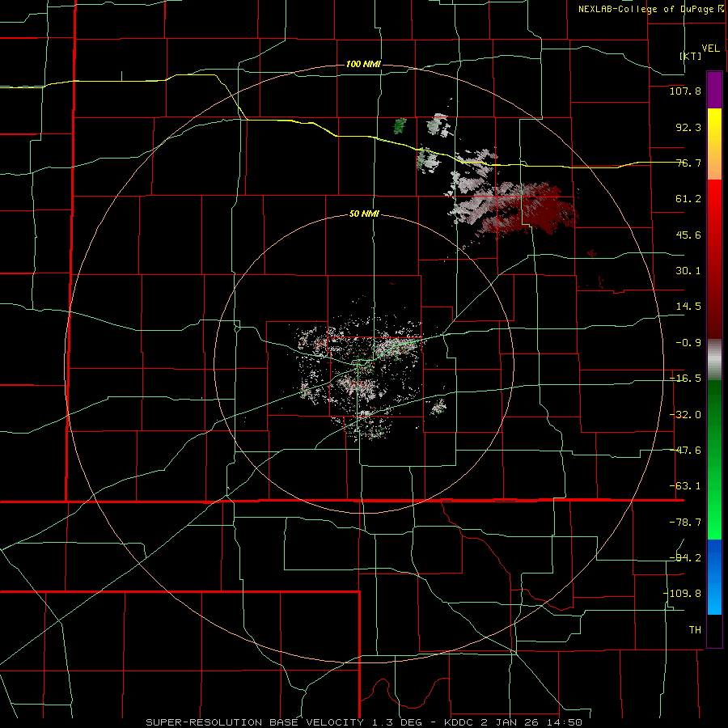Select the -78.7 velocity scale value
This screenshot has height=728, width=728.
click(685, 523)
